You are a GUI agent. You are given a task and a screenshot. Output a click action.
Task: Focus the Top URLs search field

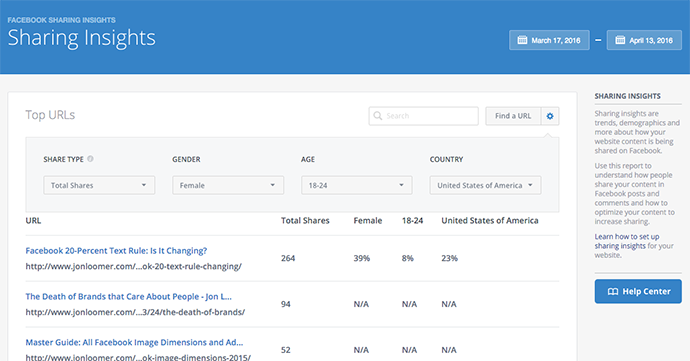[423, 116]
